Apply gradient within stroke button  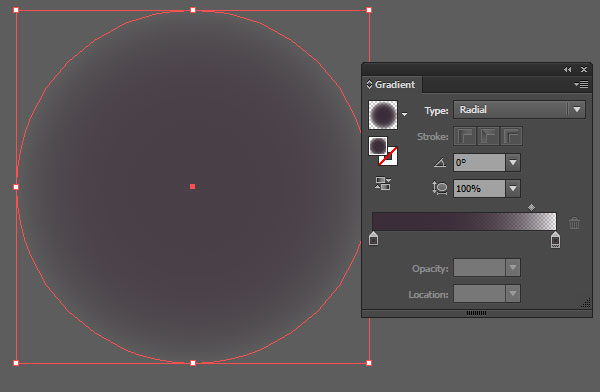click(465, 136)
